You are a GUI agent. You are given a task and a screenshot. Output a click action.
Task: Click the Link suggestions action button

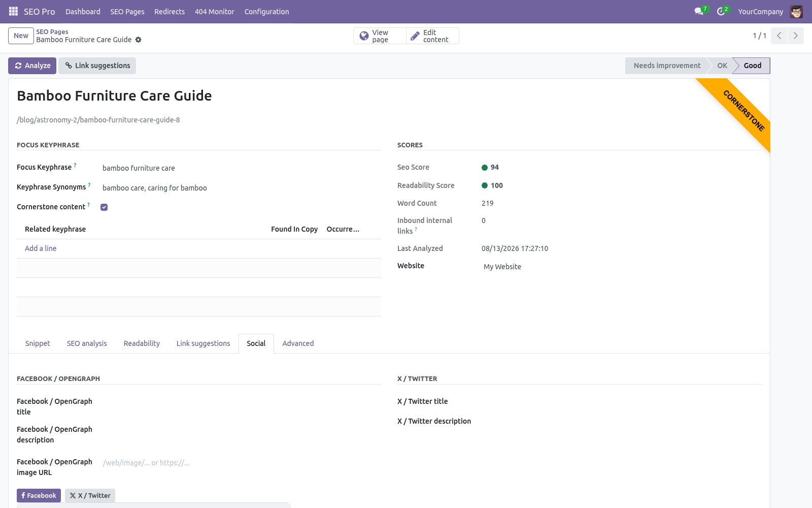[97, 66]
